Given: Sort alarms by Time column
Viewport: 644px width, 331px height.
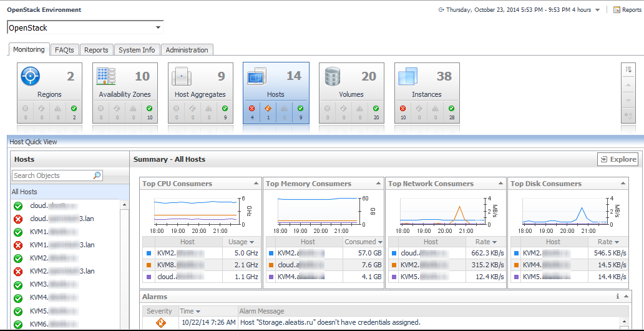Looking at the screenshot, I should click(x=208, y=311).
